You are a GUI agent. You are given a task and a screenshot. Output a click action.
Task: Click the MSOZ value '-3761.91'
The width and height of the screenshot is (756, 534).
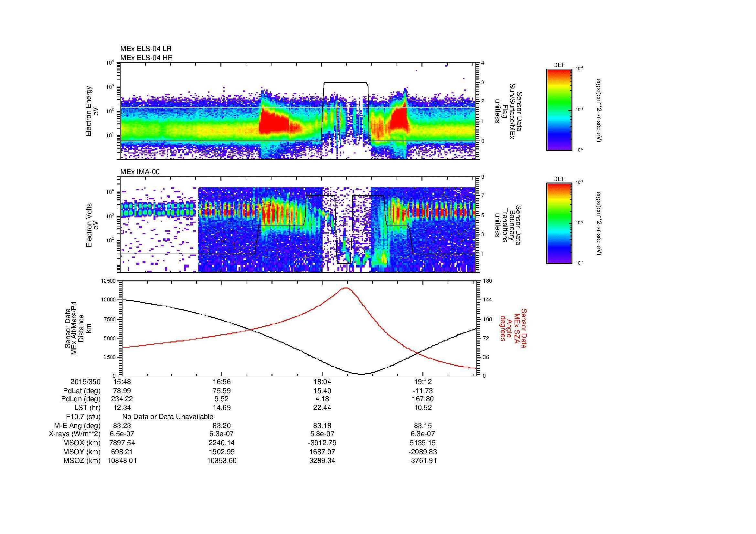(x=422, y=461)
